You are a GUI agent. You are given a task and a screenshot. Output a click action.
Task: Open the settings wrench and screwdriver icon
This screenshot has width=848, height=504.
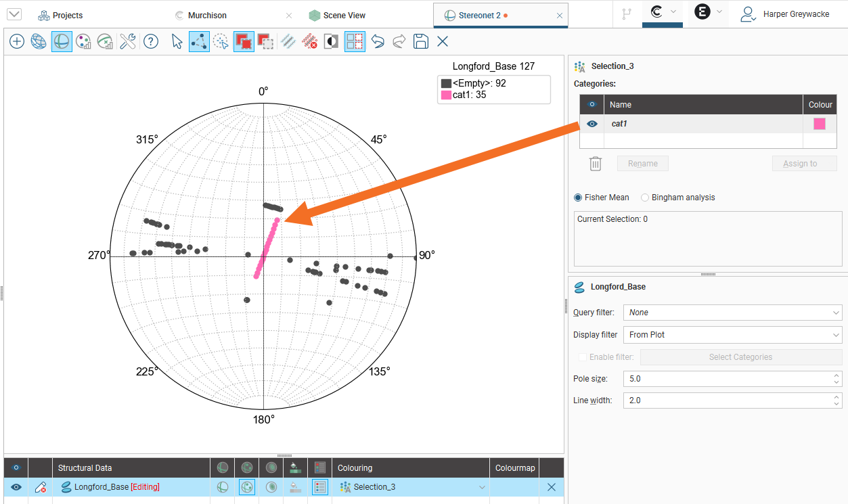tap(128, 42)
